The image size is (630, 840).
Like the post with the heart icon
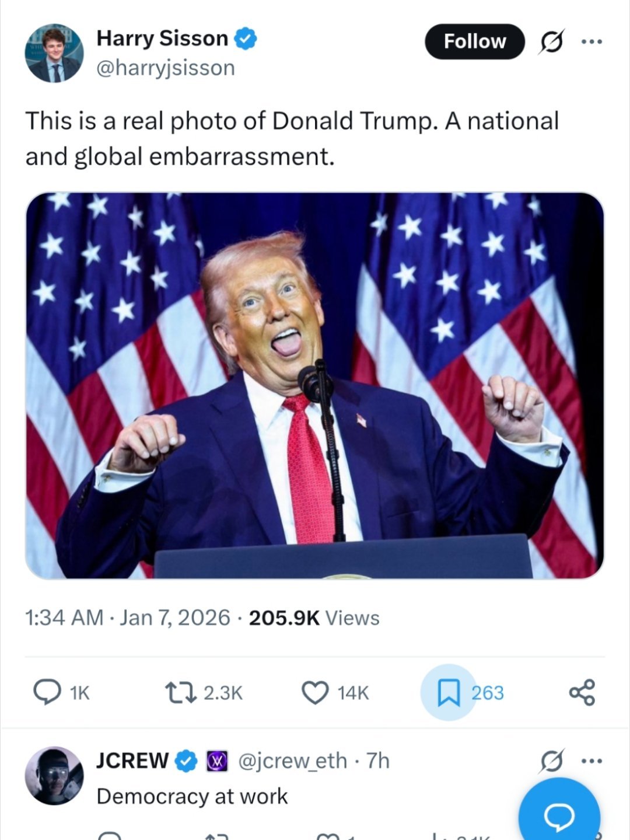315,692
